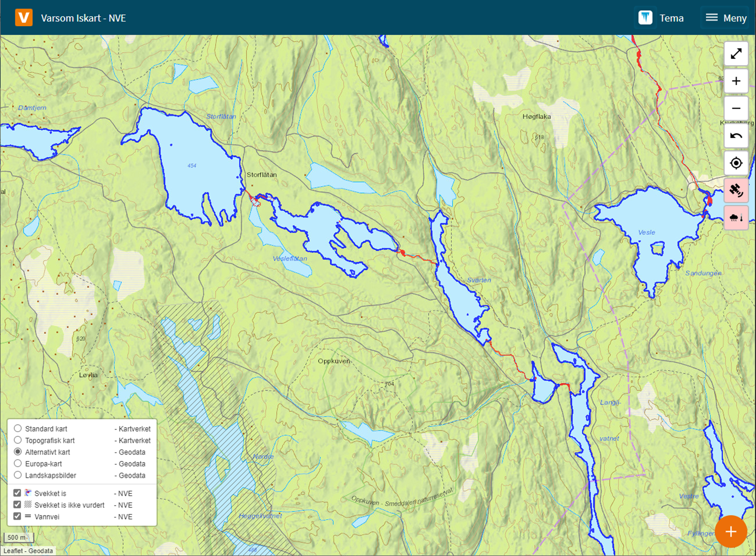Open the Tema theme selector
Screen dimensions: 756x556
[661, 18]
